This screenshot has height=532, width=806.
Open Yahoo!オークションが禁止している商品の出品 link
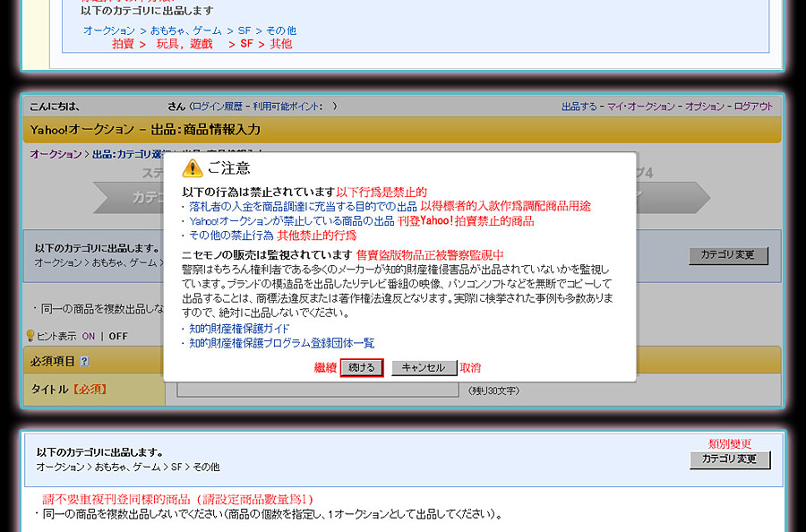[291, 221]
